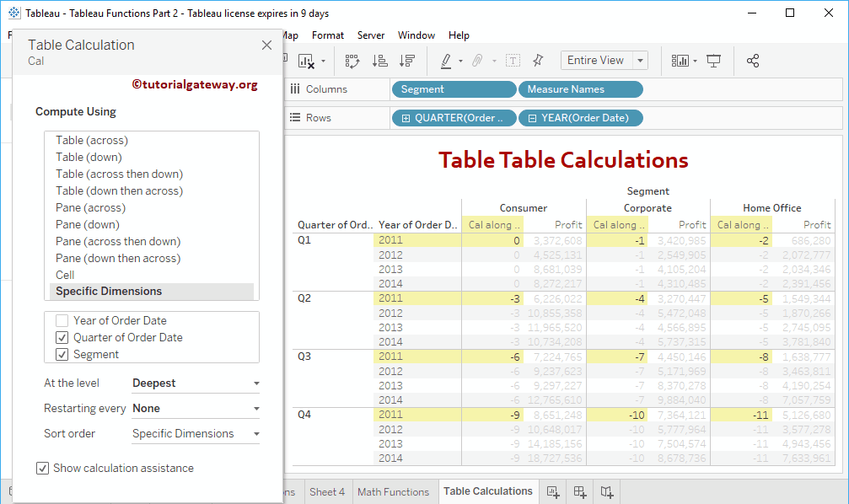Click the Swap Rows and Columns icon

(352, 61)
